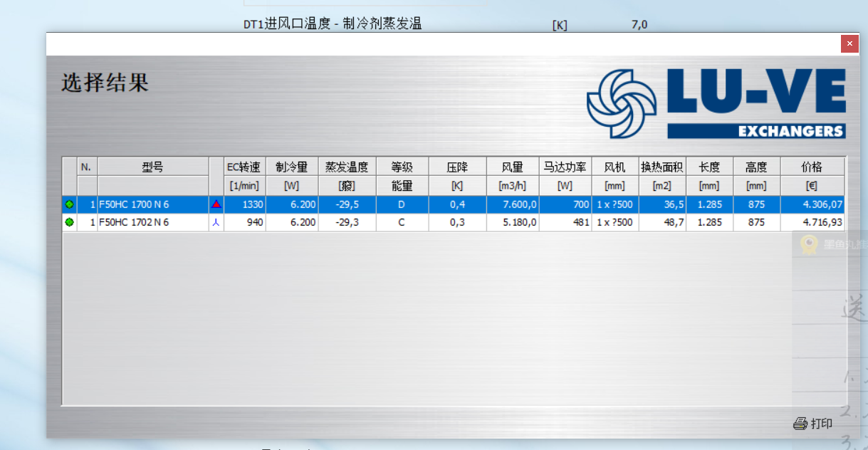Image resolution: width=868 pixels, height=450 pixels.
Task: Click the N. column header
Action: click(86, 167)
